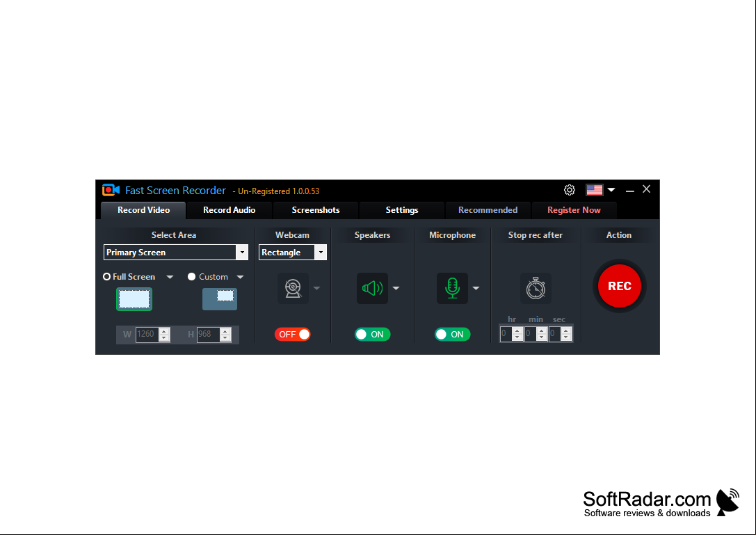Click the hr stop-timer input field

506,334
